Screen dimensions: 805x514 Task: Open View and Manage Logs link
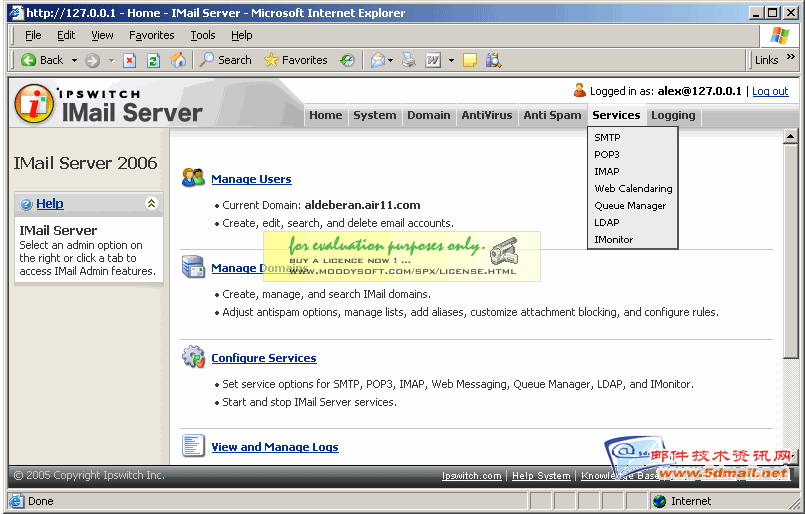[275, 447]
